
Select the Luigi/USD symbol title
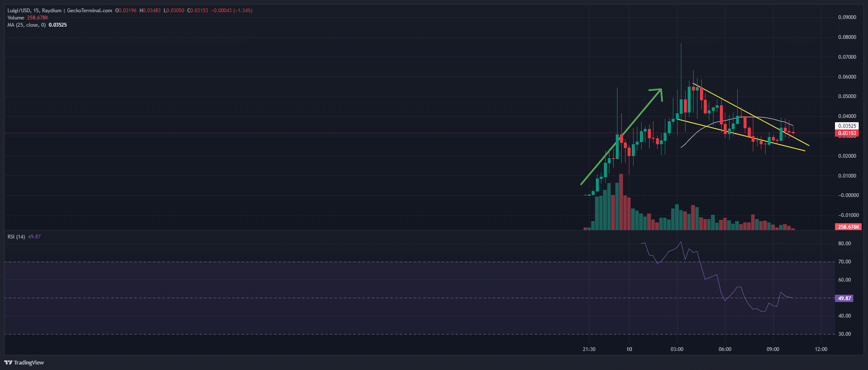19,11
